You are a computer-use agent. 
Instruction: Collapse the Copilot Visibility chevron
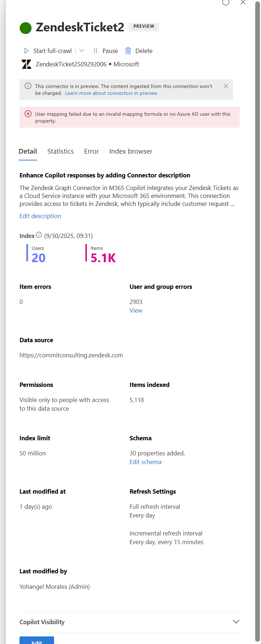(x=236, y=622)
